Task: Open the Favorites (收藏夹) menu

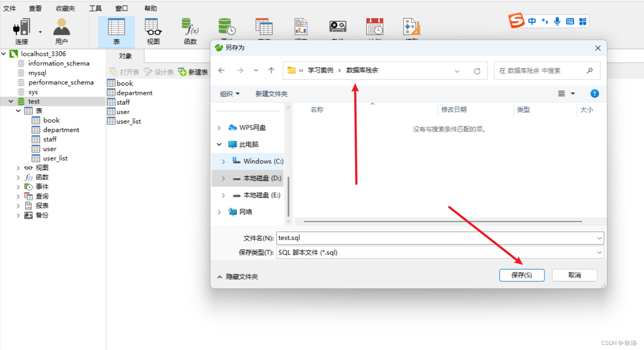Action: coord(65,8)
